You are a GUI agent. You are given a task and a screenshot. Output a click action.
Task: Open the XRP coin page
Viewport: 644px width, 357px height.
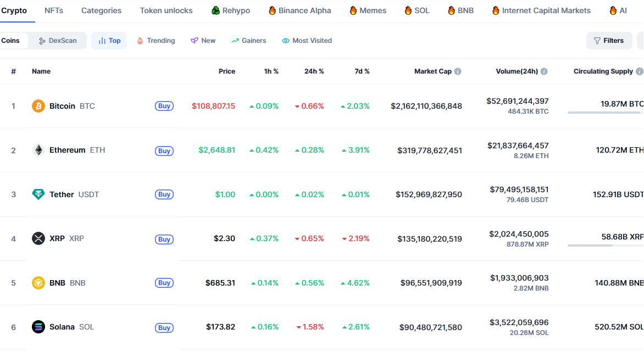[x=66, y=238]
